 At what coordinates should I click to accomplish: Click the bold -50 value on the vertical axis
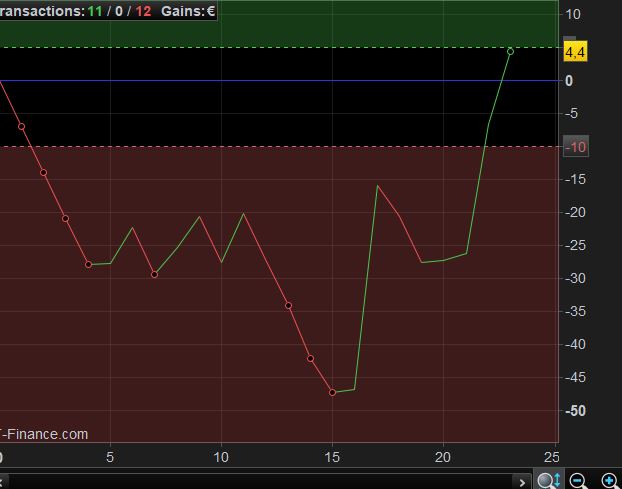[575, 410]
